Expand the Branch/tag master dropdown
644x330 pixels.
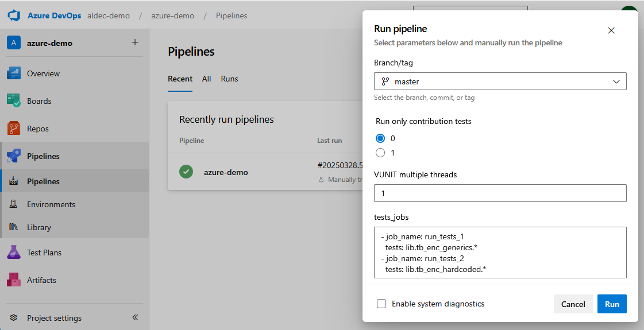click(500, 81)
